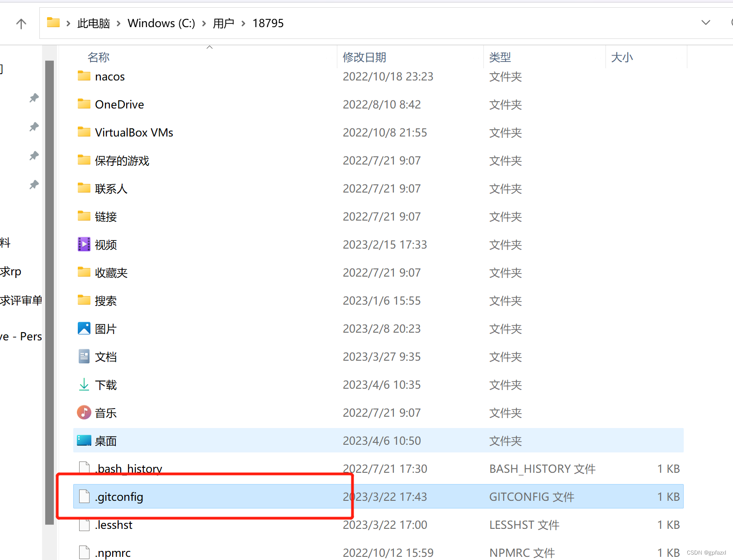Select file name .gitconfig
733x560 pixels.
(119, 497)
